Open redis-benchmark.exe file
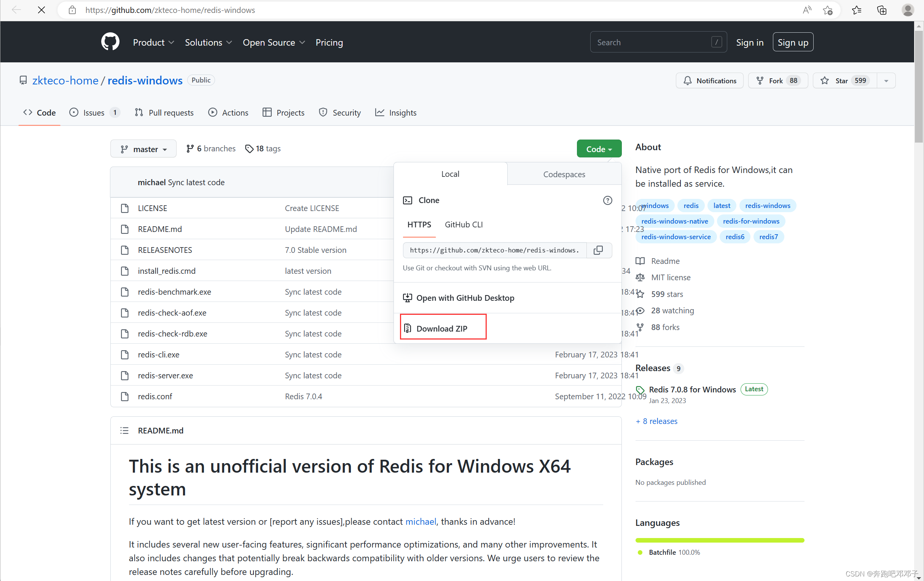The image size is (924, 581). [174, 292]
